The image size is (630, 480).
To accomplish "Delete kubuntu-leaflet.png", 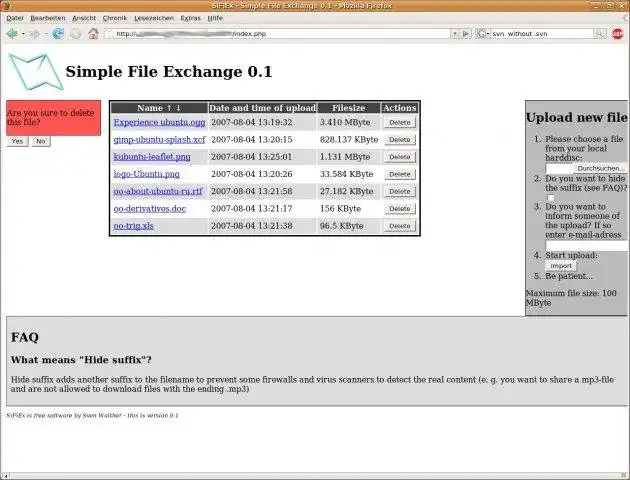I will tap(400, 157).
